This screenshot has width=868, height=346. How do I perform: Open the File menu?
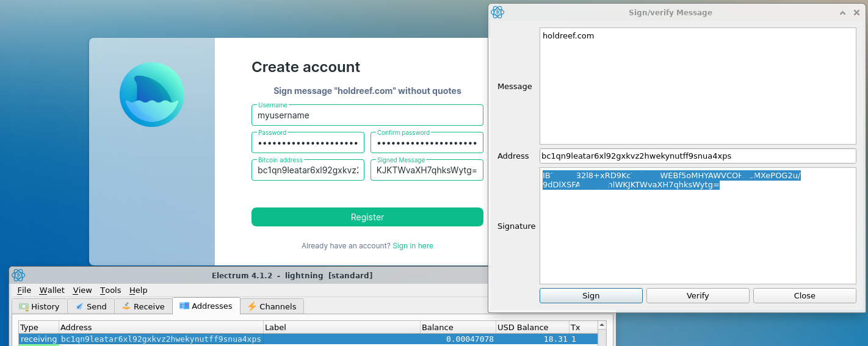[24, 290]
